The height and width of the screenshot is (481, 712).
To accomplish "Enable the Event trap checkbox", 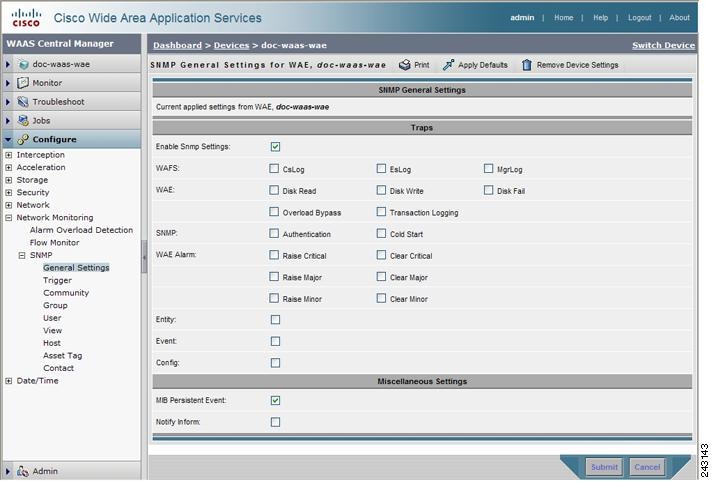I will pyautogui.click(x=275, y=341).
